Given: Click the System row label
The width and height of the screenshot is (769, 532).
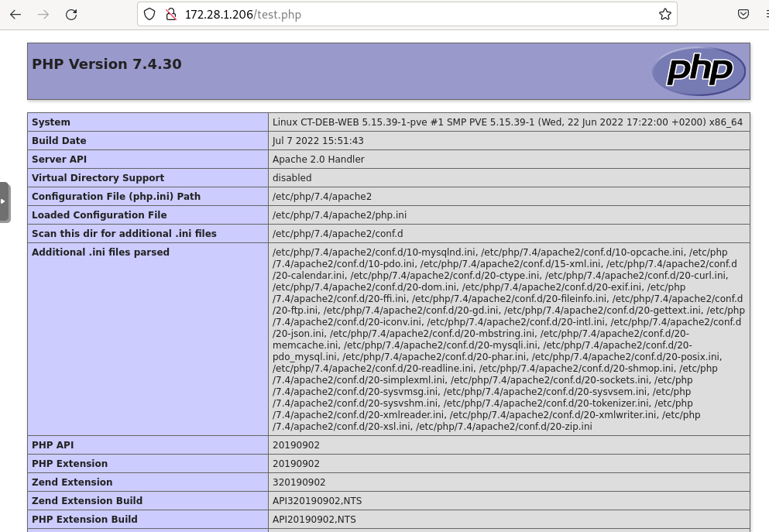Looking at the screenshot, I should [x=51, y=122].
